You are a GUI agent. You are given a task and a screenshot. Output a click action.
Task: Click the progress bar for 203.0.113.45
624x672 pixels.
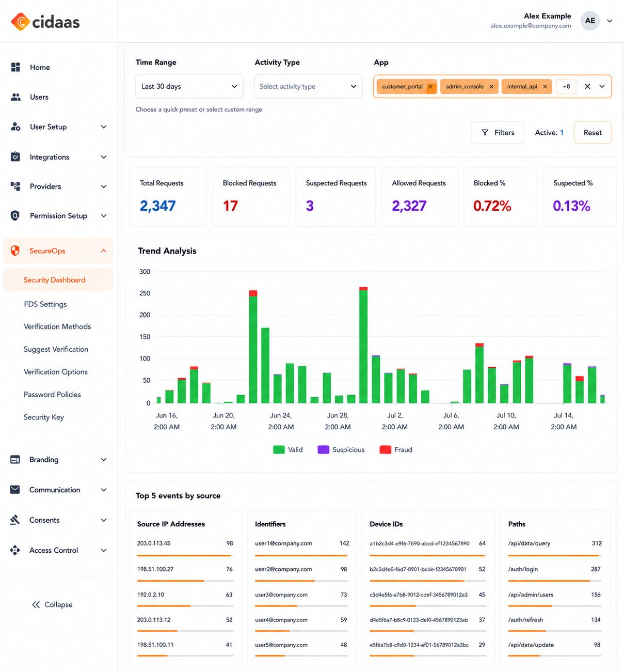pos(185,555)
